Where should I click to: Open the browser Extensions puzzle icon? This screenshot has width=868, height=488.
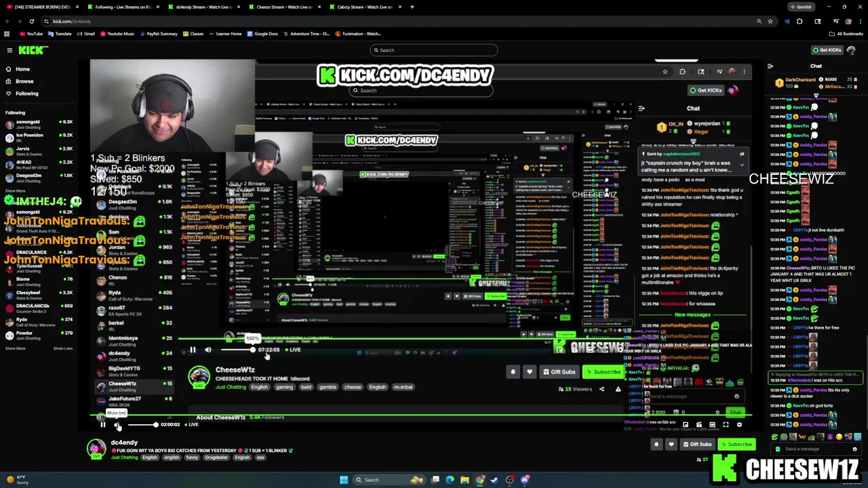coord(800,21)
